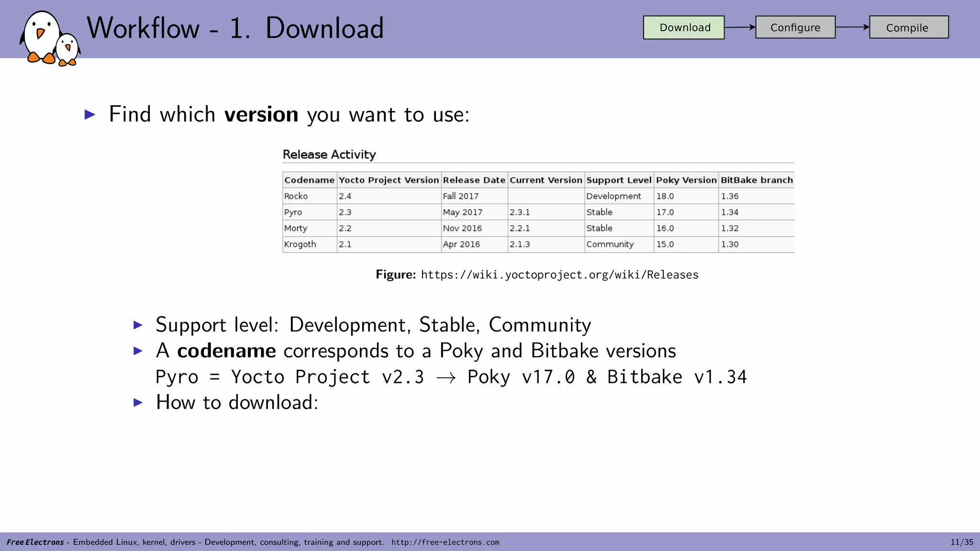
Task: Click the Free Electrons footer brand text
Action: click(35, 542)
